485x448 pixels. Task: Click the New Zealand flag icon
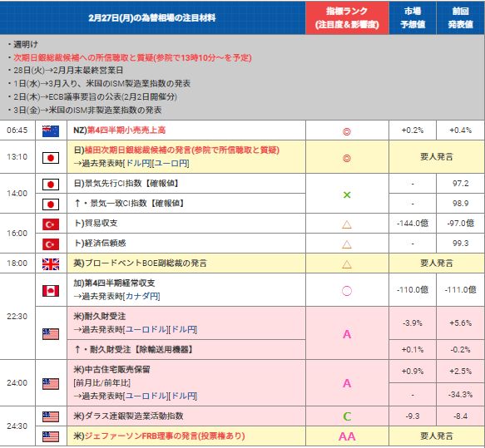[x=51, y=131]
